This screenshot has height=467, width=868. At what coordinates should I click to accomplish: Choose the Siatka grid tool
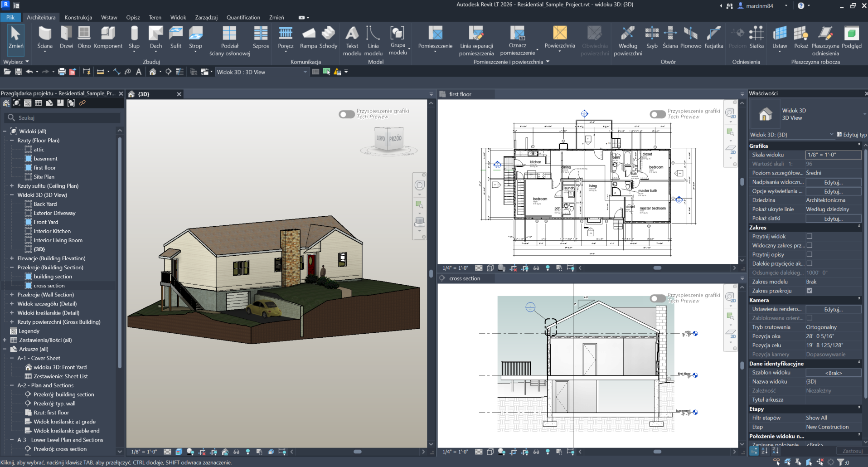(756, 37)
